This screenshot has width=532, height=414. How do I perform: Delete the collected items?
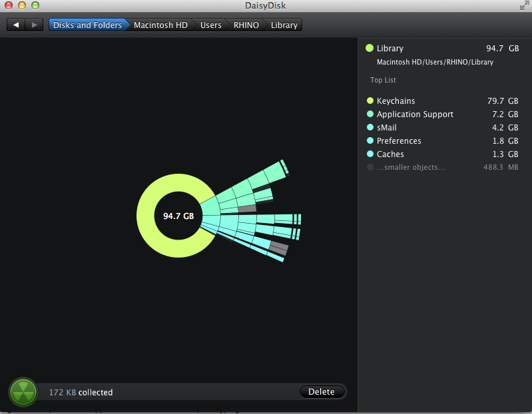point(322,392)
